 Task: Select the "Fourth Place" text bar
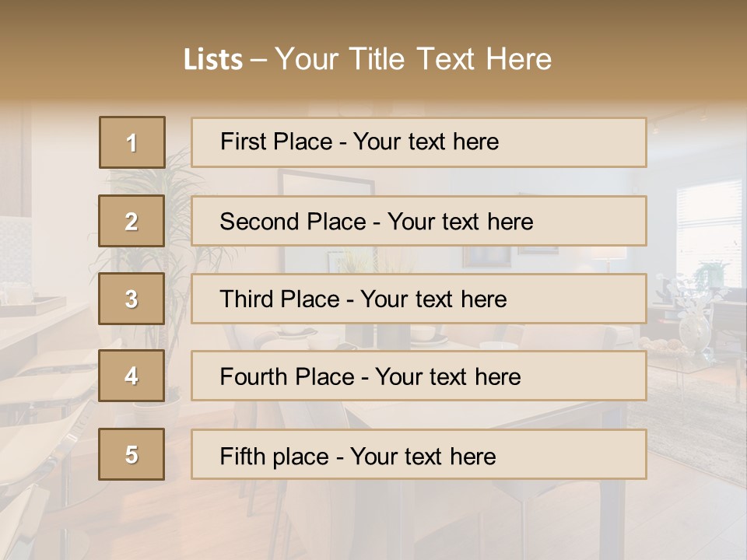tap(419, 376)
